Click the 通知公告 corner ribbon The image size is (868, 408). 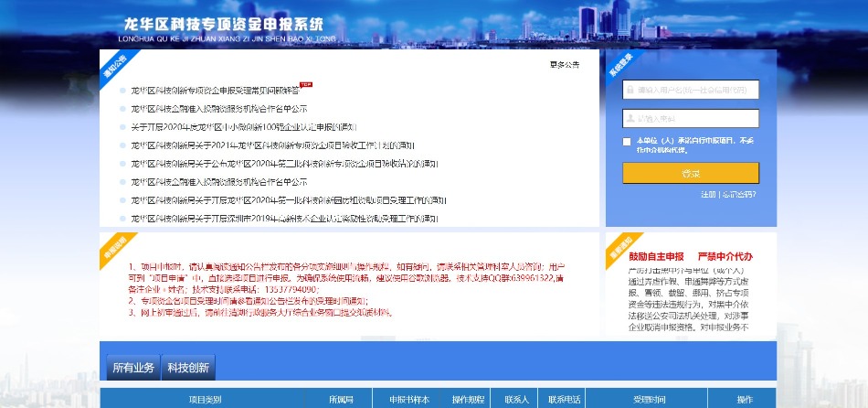pyautogui.click(x=114, y=63)
